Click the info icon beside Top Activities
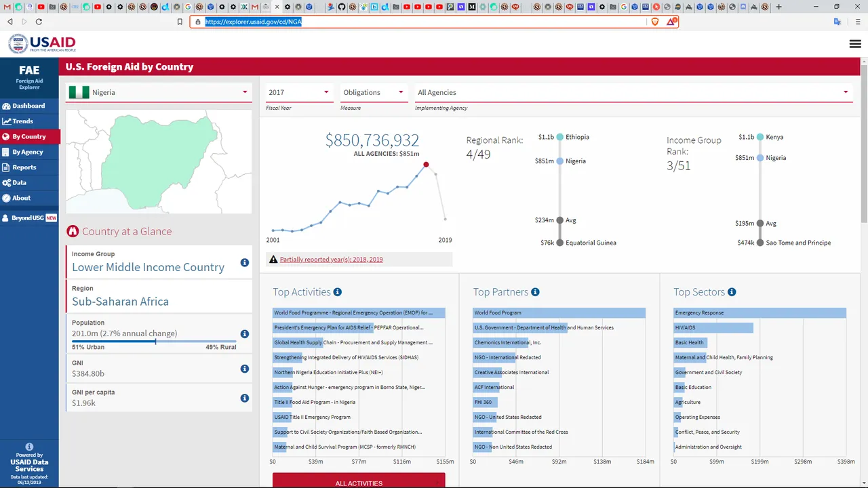The width and height of the screenshot is (868, 488). pos(338,292)
